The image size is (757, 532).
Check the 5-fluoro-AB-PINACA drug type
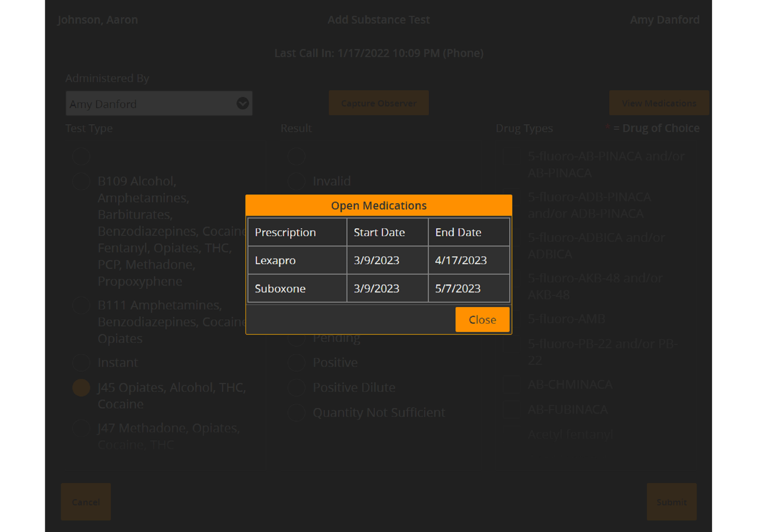511,157
